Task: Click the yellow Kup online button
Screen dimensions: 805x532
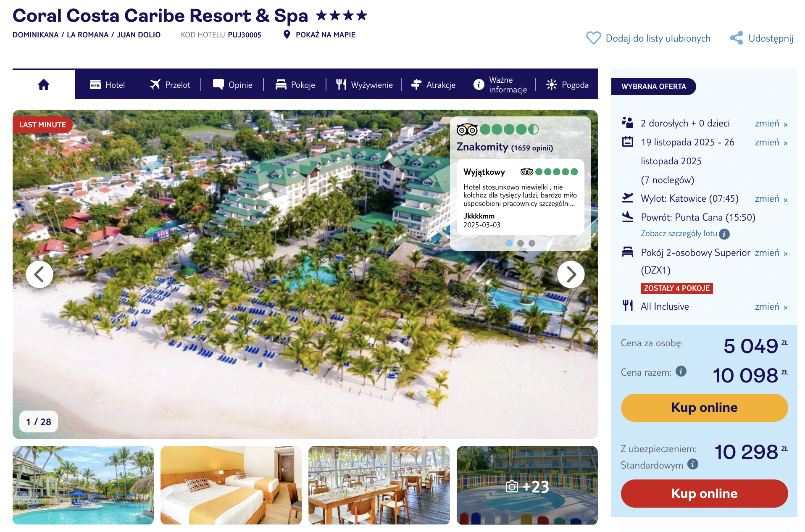Action: 704,408
